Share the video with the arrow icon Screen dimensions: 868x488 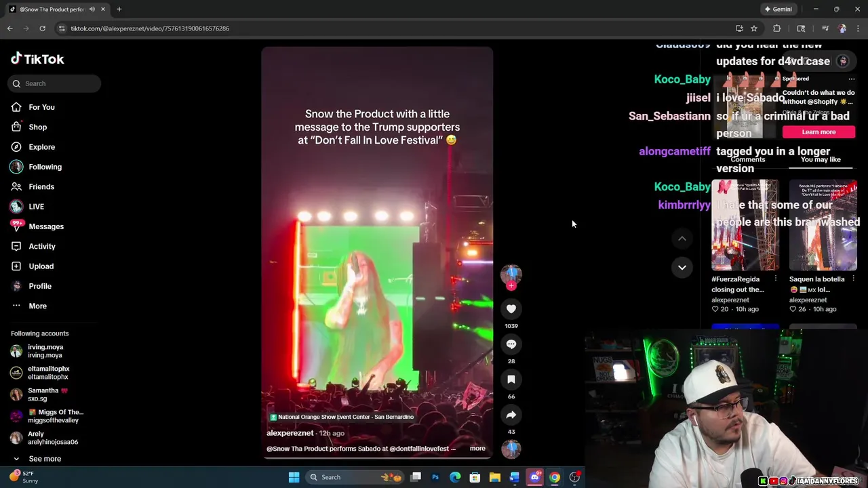click(x=511, y=415)
